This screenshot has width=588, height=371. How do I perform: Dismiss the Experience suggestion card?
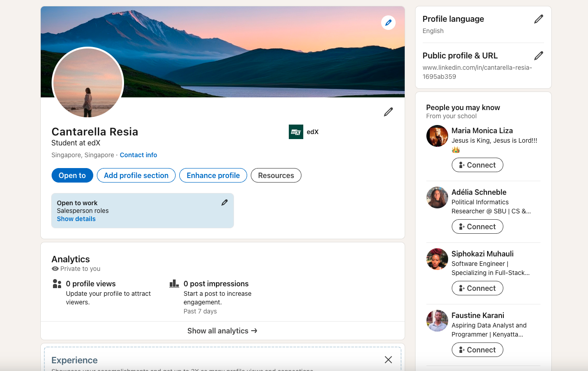388,359
